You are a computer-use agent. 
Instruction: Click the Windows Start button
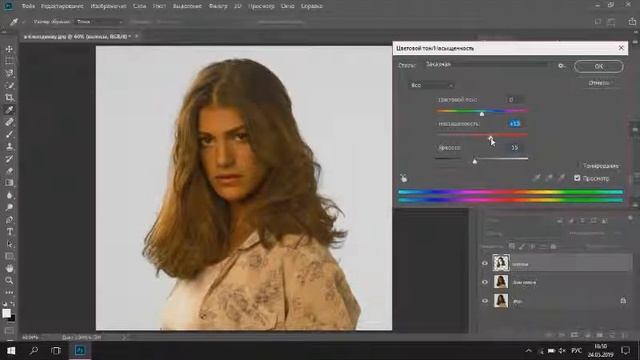pyautogui.click(x=11, y=350)
